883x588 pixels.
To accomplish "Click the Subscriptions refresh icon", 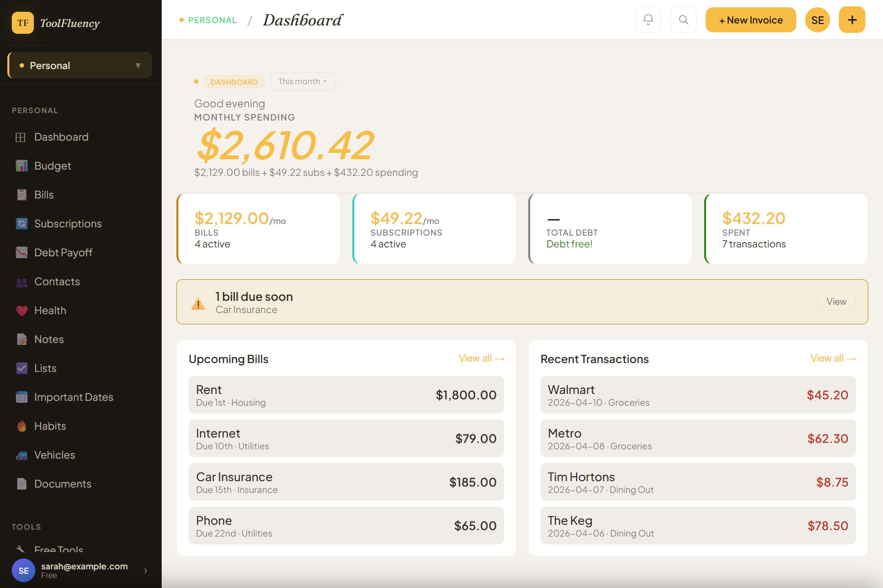I will 22,224.
